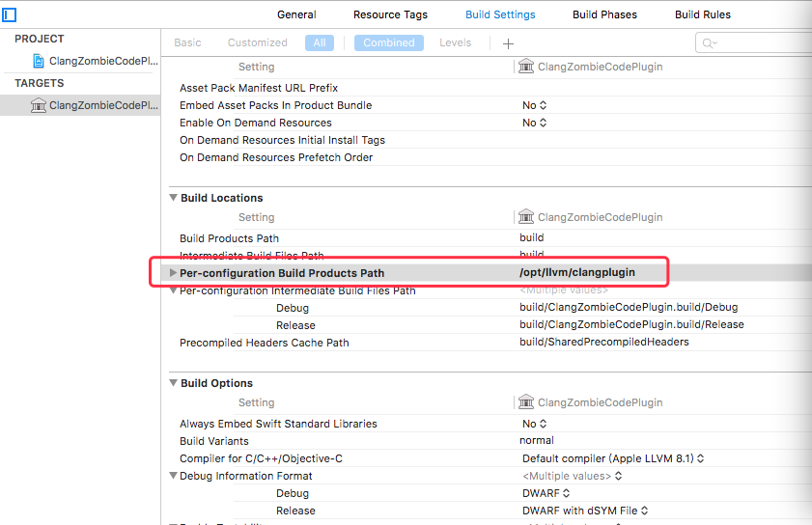Click the PROJECT section header
Image resolution: width=812 pixels, height=525 pixels.
tap(40, 39)
